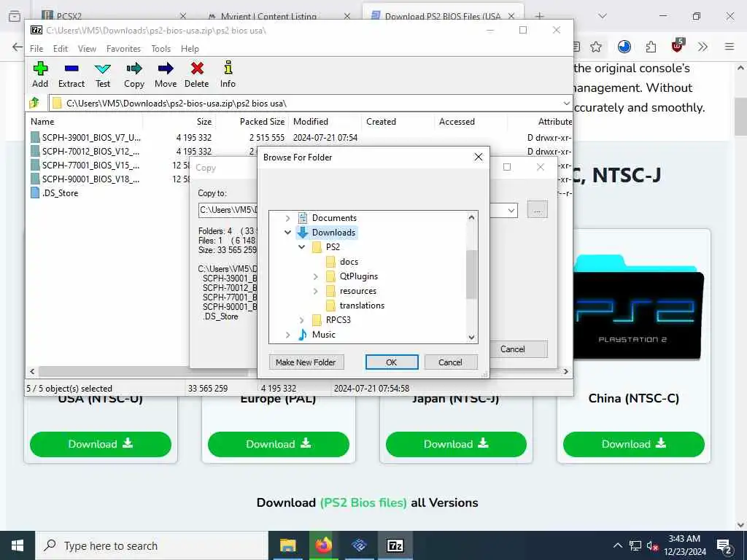The image size is (747, 560).
Task: Click the Copy toolbar icon in 7-Zip
Action: pyautogui.click(x=134, y=74)
